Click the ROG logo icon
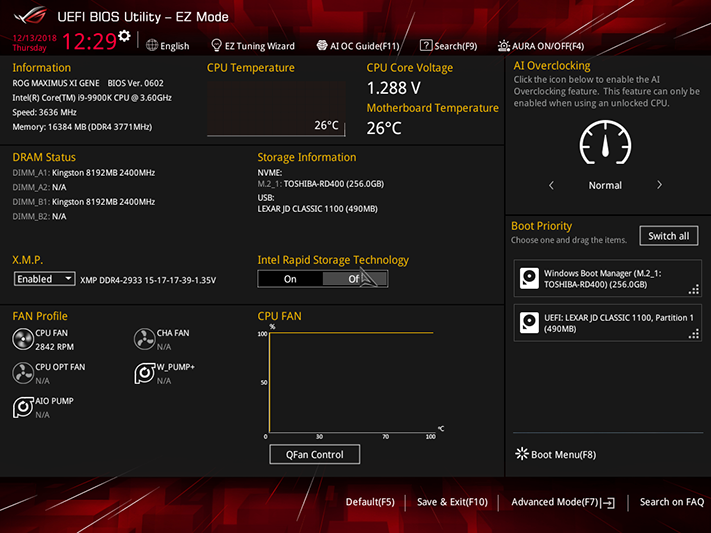The image size is (711, 533). click(30, 16)
